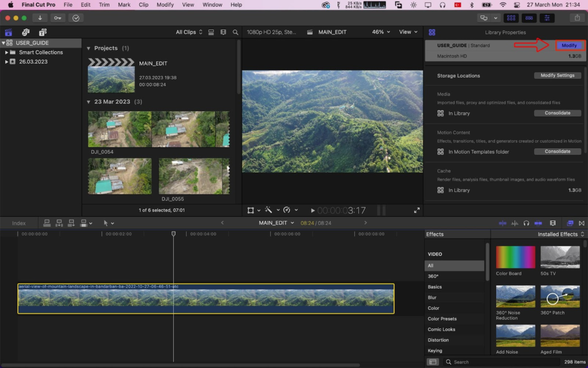The width and height of the screenshot is (588, 368).
Task: Open the MAIN_EDIT timeline project dropdown
Action: click(x=276, y=223)
